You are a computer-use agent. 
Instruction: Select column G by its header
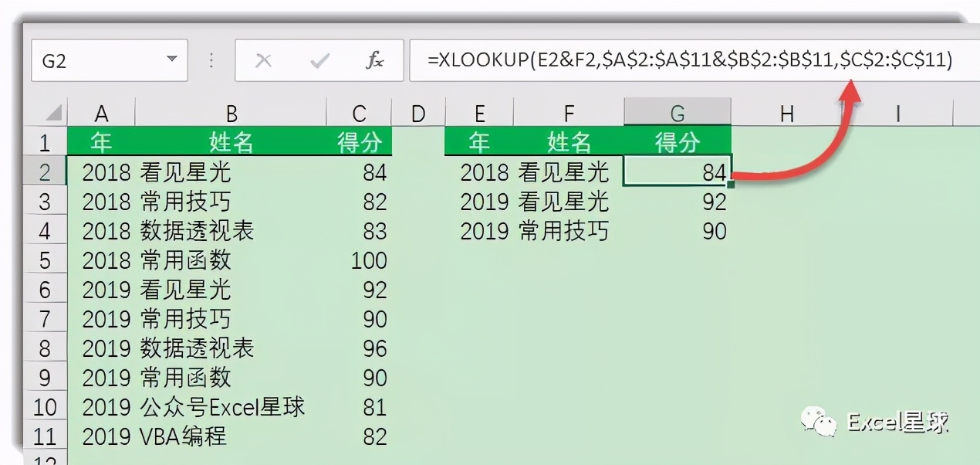678,112
